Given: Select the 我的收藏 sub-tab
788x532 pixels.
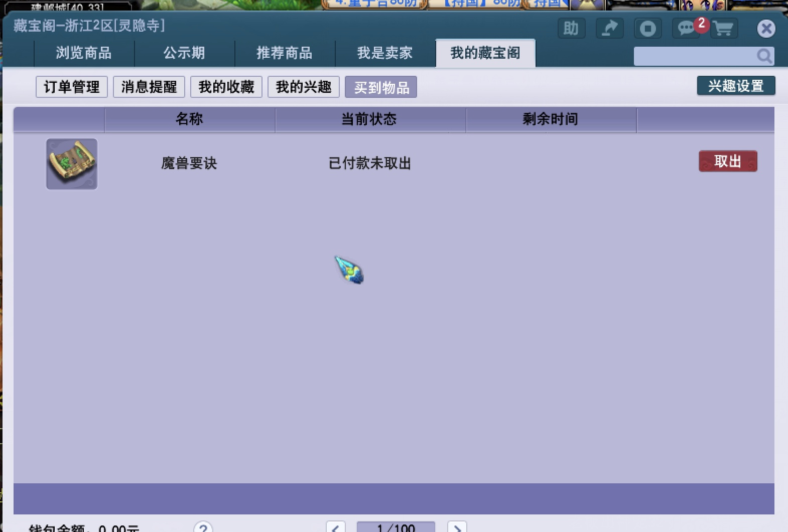Looking at the screenshot, I should [226, 87].
